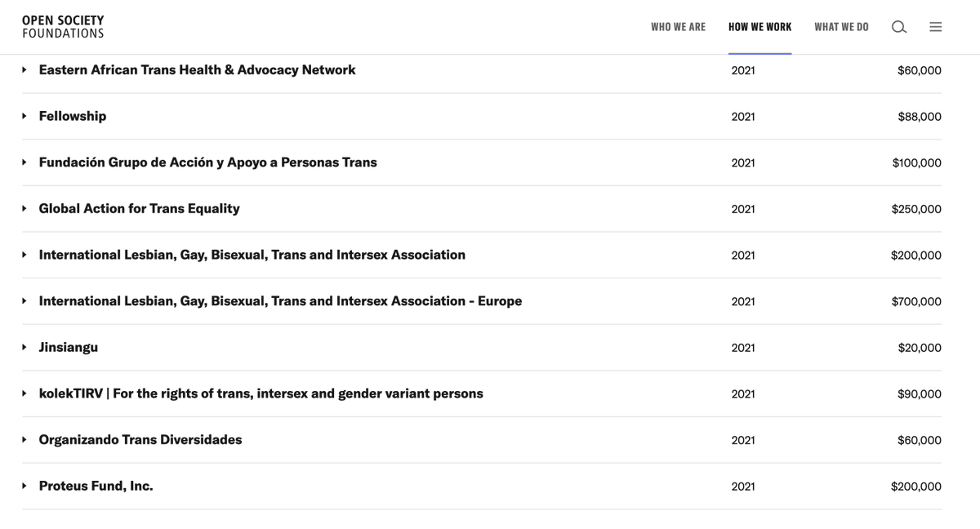
Task: Open the What We Do menu
Action: click(x=841, y=27)
